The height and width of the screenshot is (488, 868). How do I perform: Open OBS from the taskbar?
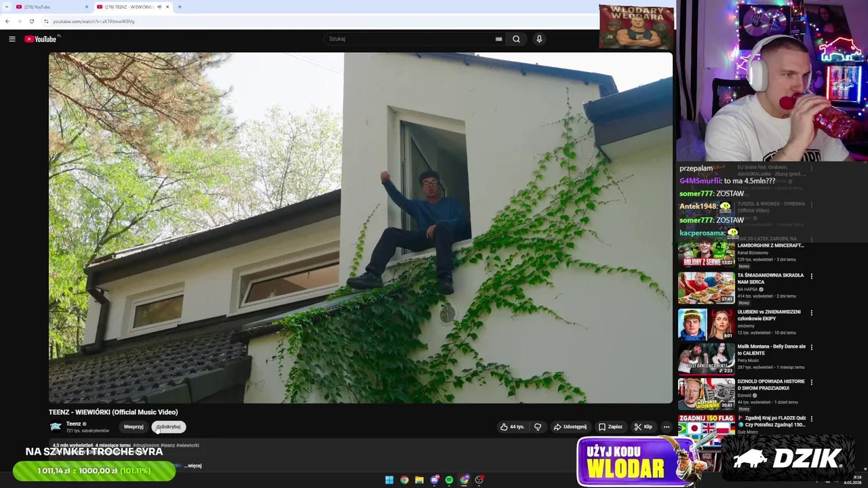[479, 480]
